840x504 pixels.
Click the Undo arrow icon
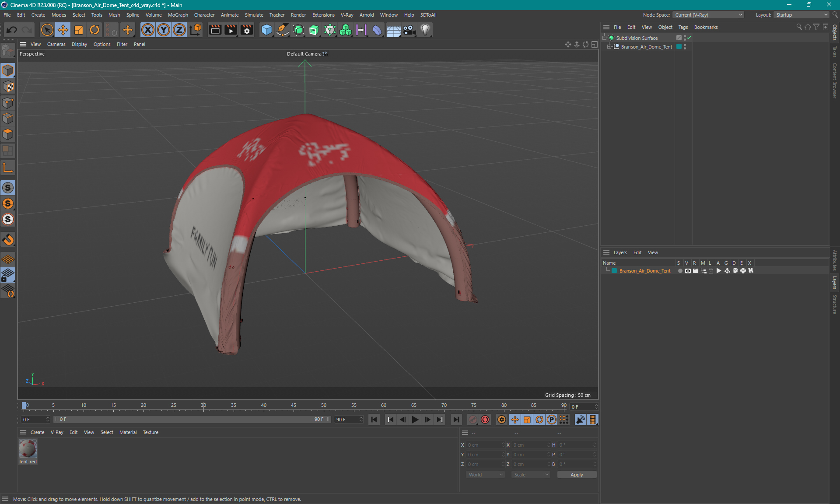12,30
